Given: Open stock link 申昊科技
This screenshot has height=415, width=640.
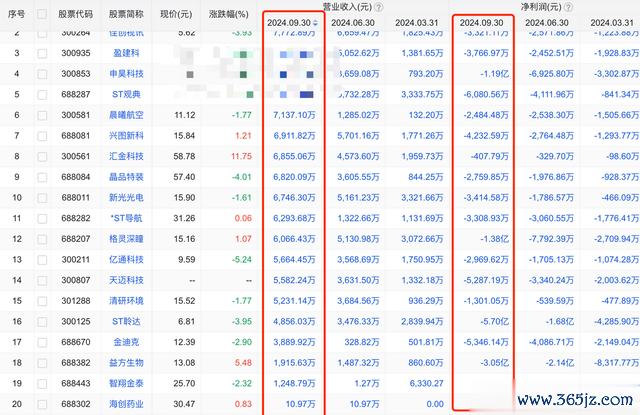Looking at the screenshot, I should coord(126,73).
